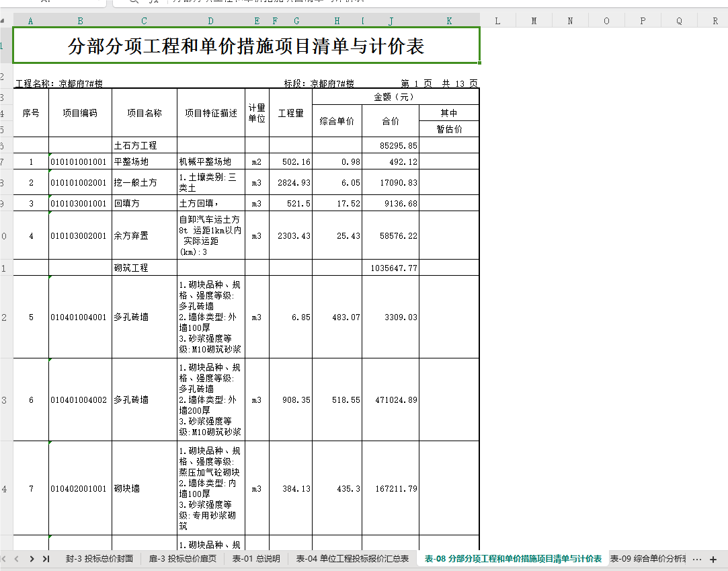Open the 表-01 总说明 sheet tab
This screenshot has width=728, height=571.
(256, 559)
